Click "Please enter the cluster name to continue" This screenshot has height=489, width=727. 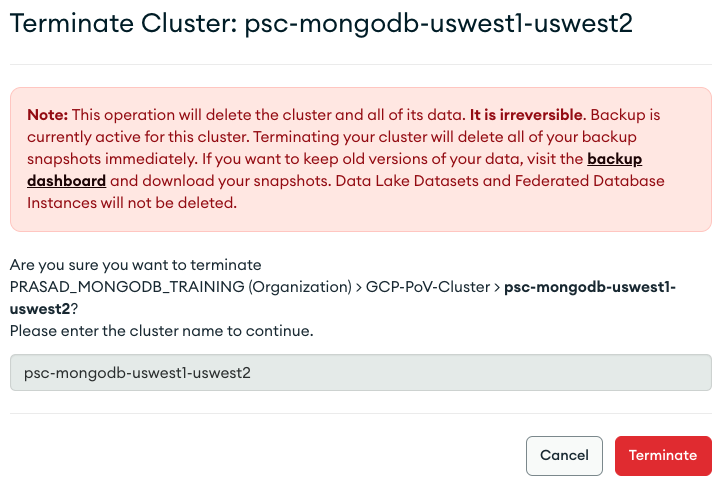click(x=161, y=330)
